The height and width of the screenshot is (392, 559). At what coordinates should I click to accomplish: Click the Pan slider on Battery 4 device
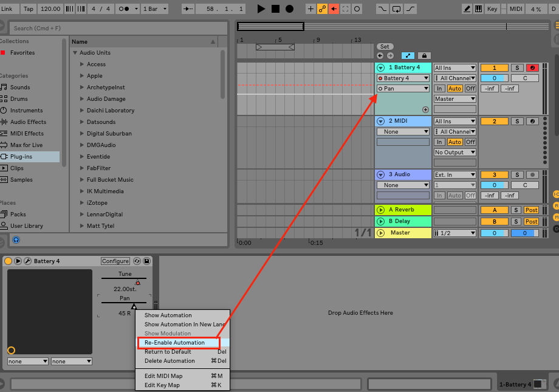[x=124, y=303]
